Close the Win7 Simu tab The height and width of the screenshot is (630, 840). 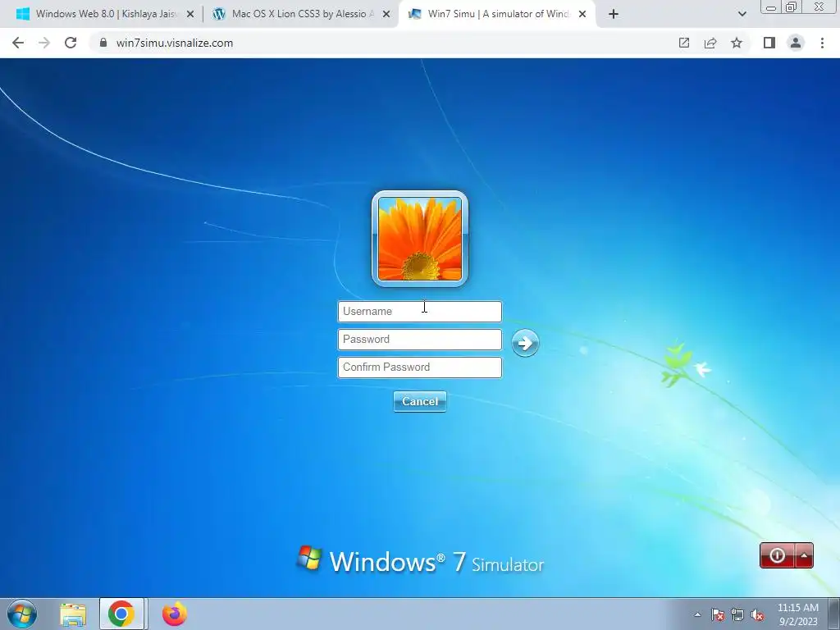(582, 15)
